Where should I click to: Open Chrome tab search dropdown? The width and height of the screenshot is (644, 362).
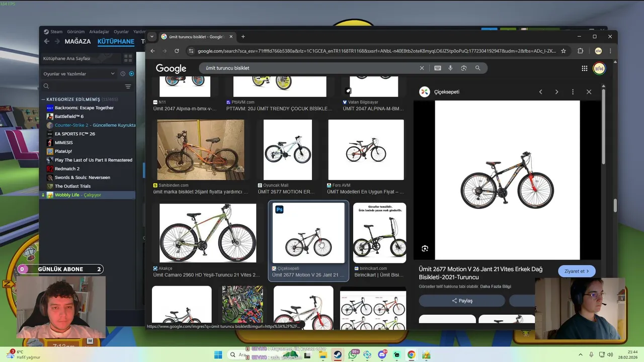coord(152,37)
